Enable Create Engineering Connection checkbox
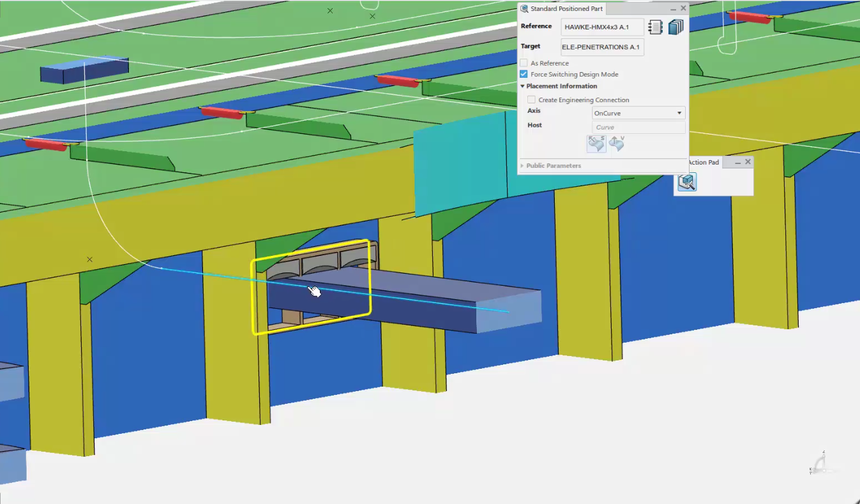 [x=531, y=100]
